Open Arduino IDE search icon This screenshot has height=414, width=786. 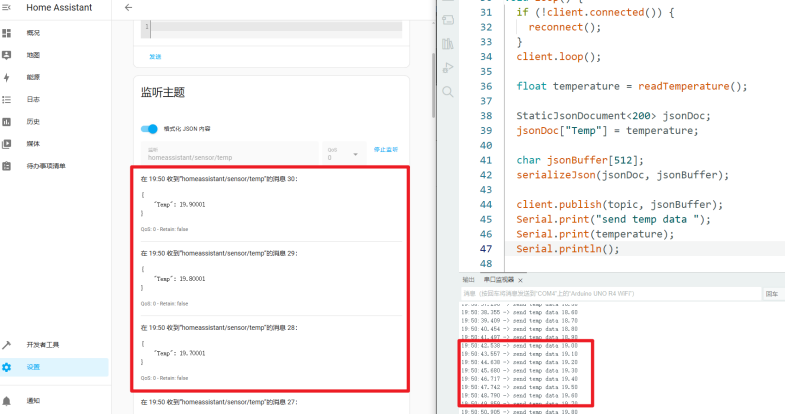(448, 91)
